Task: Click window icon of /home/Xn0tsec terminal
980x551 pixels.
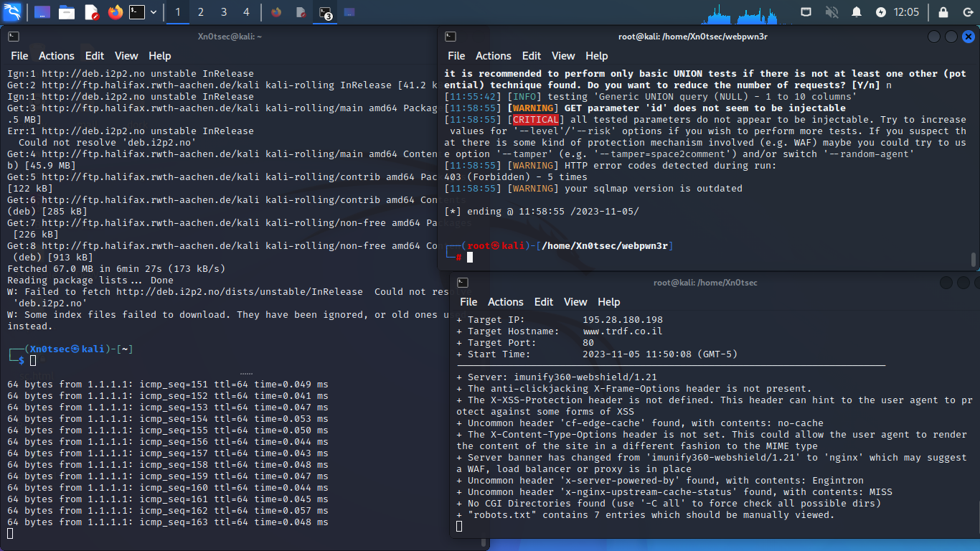Action: tap(463, 283)
